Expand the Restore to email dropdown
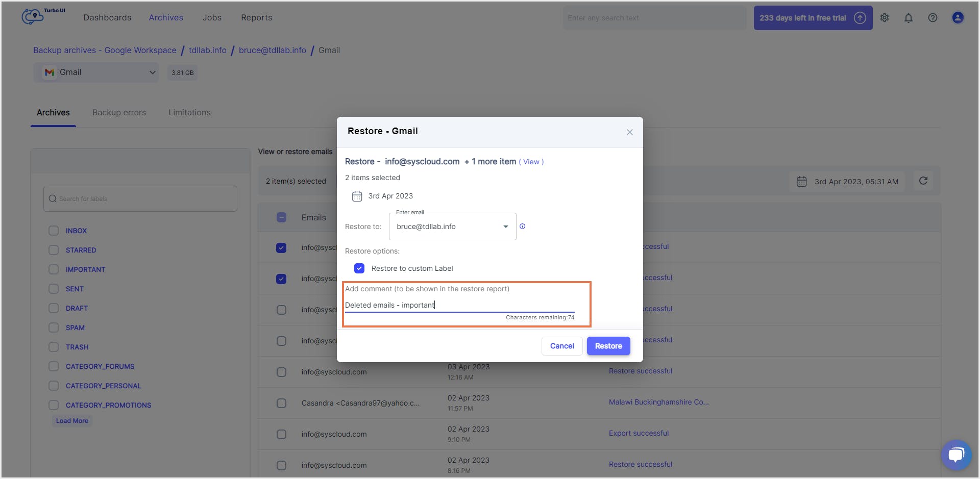Viewport: 980px width, 479px height. 506,226
